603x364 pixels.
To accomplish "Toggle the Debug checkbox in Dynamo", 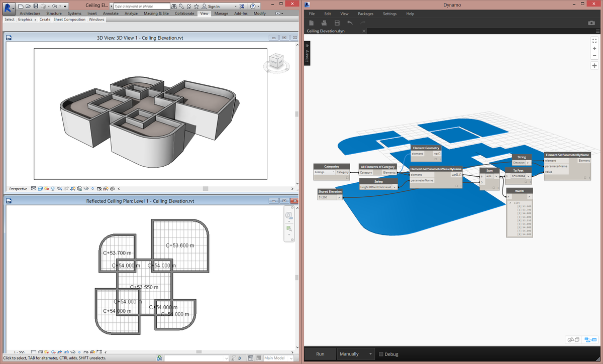I will point(381,354).
